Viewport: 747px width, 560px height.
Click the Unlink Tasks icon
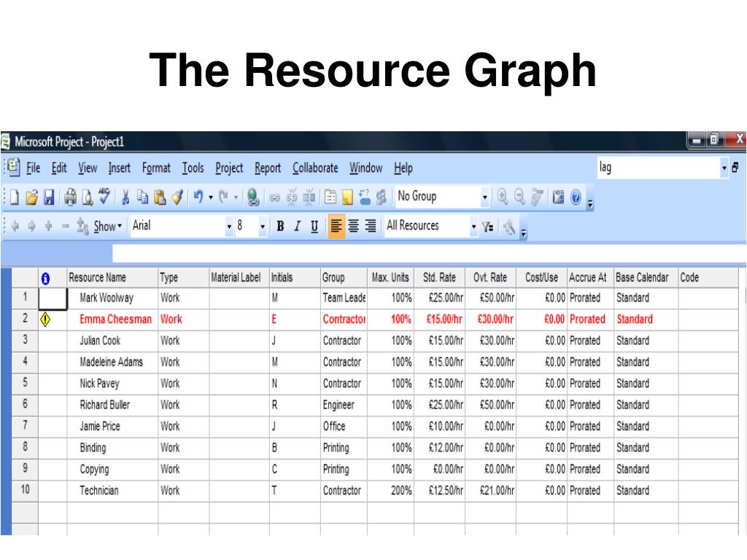pos(292,197)
